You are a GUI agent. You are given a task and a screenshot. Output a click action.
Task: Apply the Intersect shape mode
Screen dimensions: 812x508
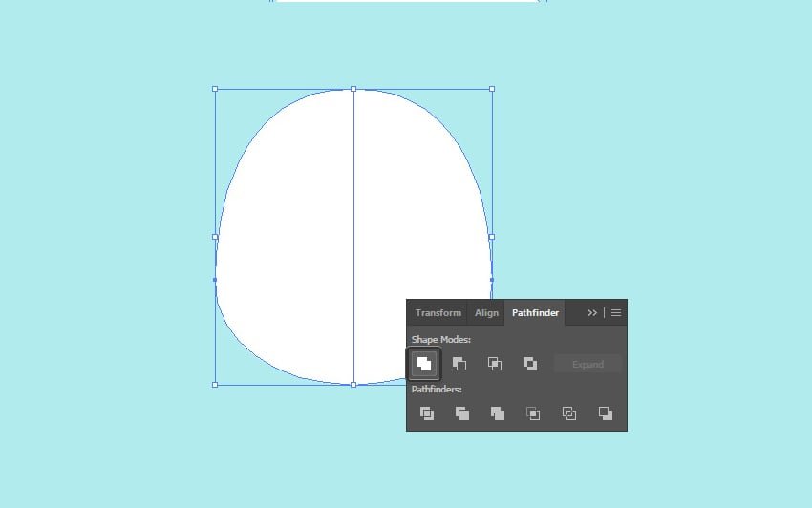point(495,364)
